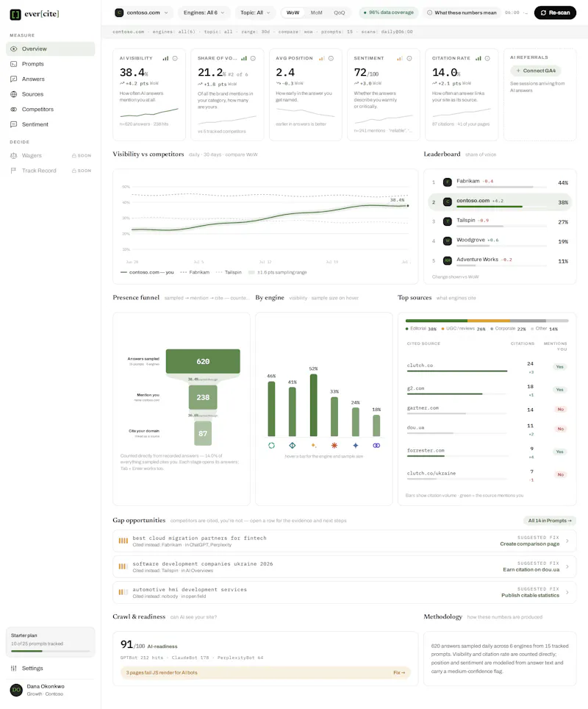Click the info icon on Avg Position card
This screenshot has height=709, width=588.
point(331,58)
